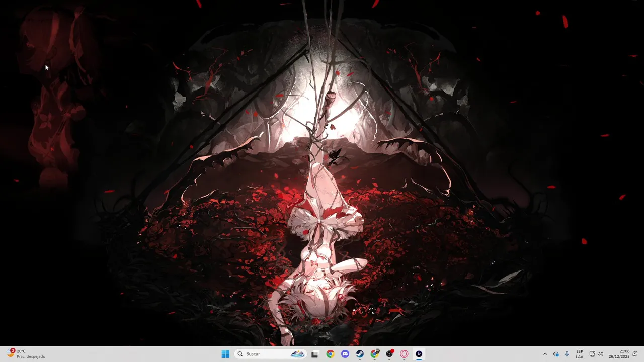Switch the ESP LAA input language
The width and height of the screenshot is (644, 362).
click(x=580, y=354)
